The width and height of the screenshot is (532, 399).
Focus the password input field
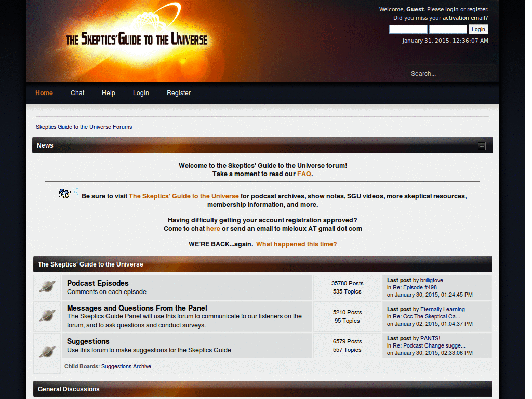pos(448,29)
